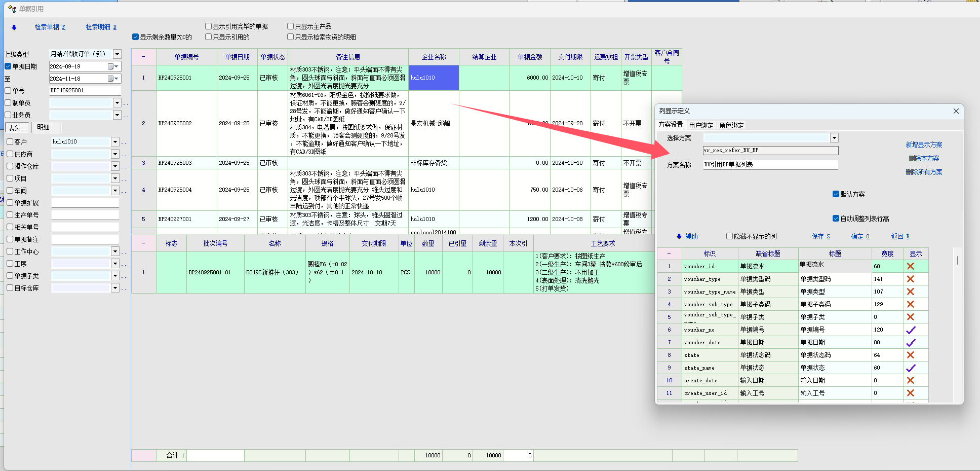This screenshot has height=471, width=980.
Task: Open the 上级类型 dropdown list
Action: [117, 54]
